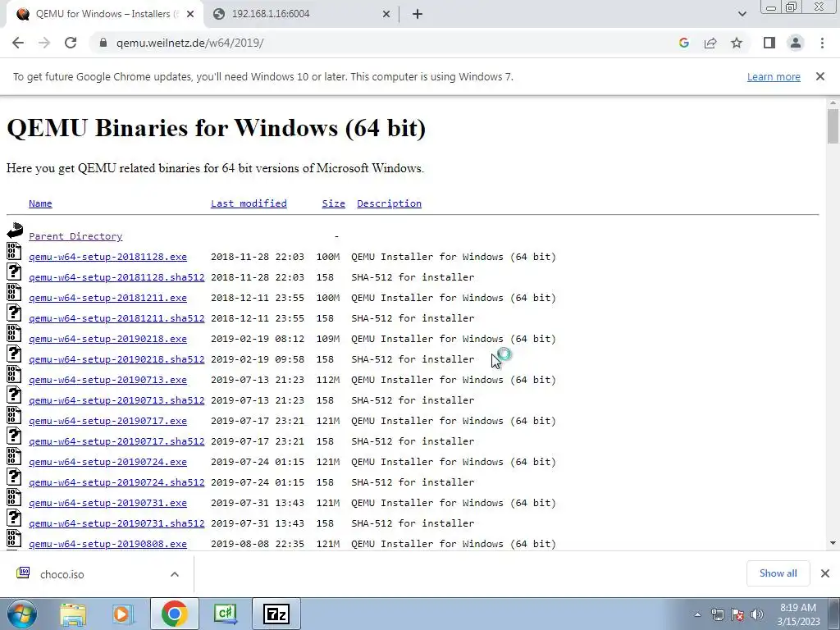Click the Parent Directory back arrow icon
The height and width of the screenshot is (630, 840).
(x=15, y=231)
